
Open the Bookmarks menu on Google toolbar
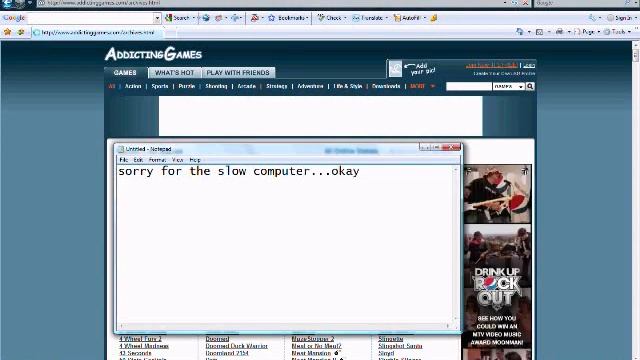pyautogui.click(x=292, y=18)
